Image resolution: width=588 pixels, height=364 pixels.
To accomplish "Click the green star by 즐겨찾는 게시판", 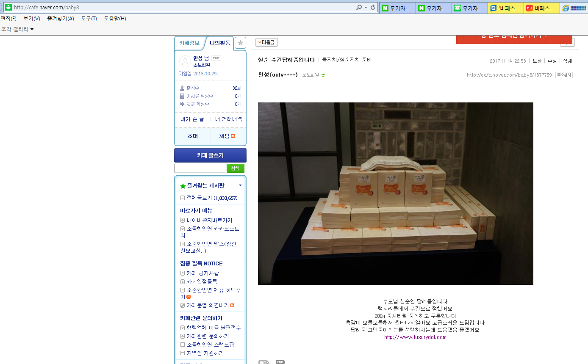I will click(x=183, y=186).
